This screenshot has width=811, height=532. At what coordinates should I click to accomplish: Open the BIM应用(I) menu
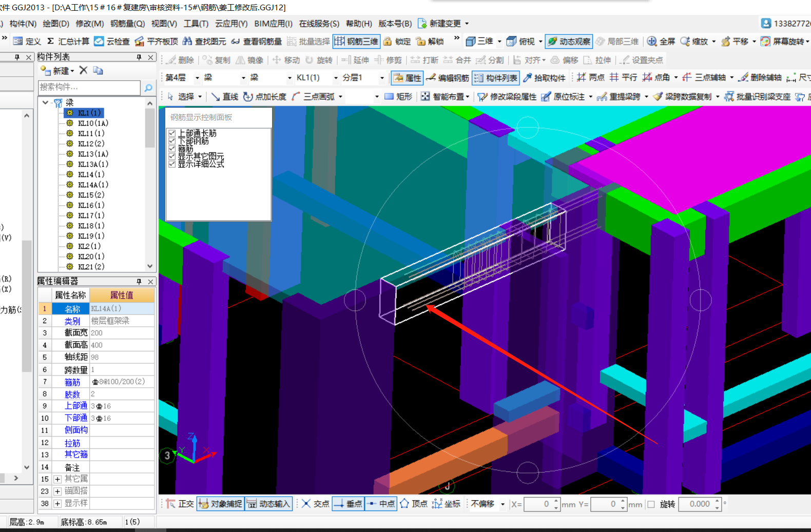pos(273,24)
